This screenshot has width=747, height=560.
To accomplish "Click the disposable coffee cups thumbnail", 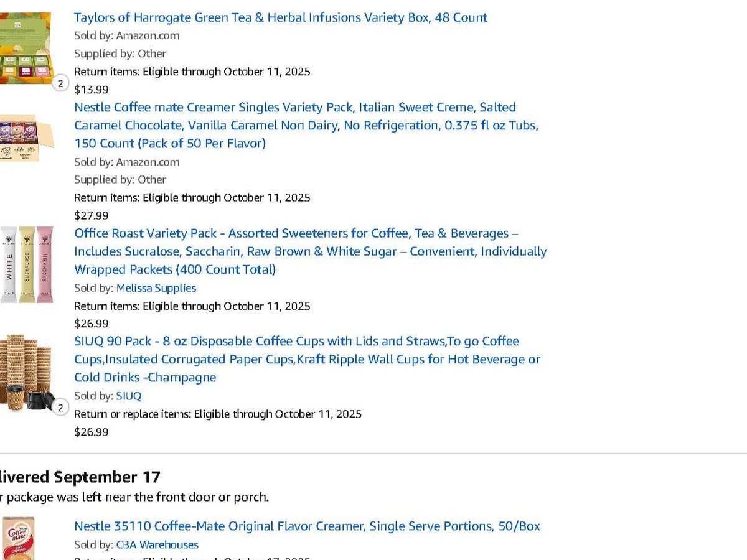I will pos(27,372).
